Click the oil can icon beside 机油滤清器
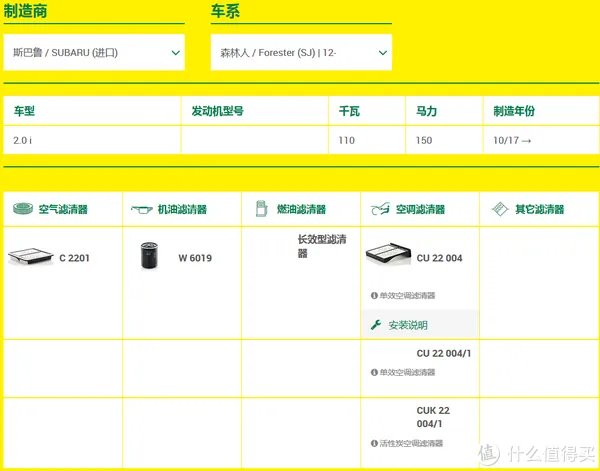The width and height of the screenshot is (600, 471). pos(142,209)
